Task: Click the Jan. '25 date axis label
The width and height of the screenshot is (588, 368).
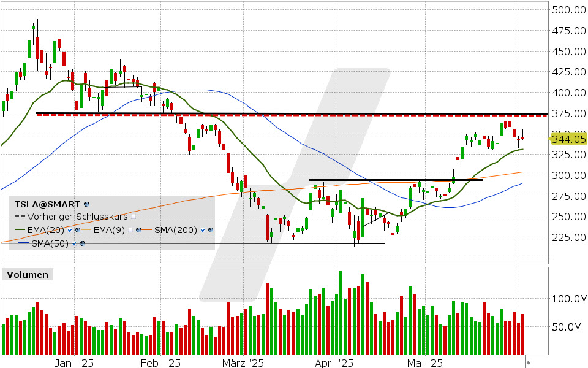Action: tap(74, 363)
